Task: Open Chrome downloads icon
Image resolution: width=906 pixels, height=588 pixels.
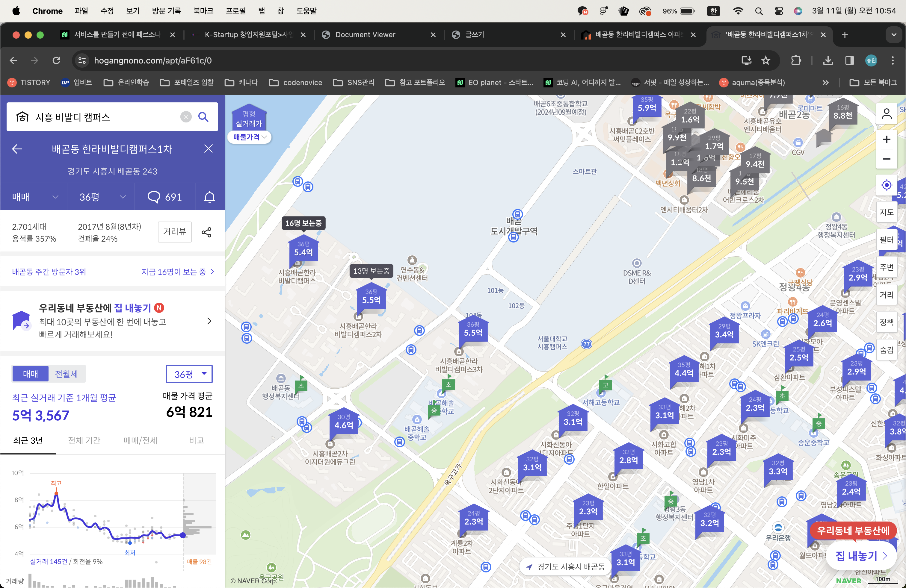Action: pyautogui.click(x=828, y=60)
